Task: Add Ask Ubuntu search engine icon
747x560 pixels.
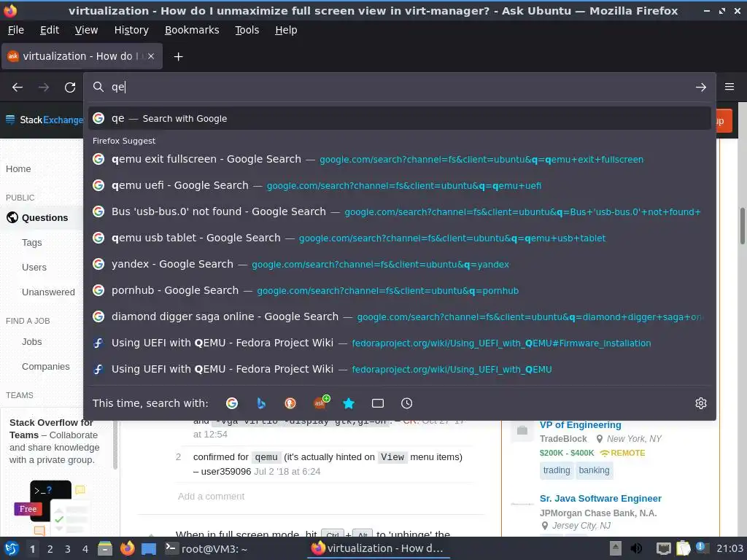Action: pyautogui.click(x=321, y=402)
